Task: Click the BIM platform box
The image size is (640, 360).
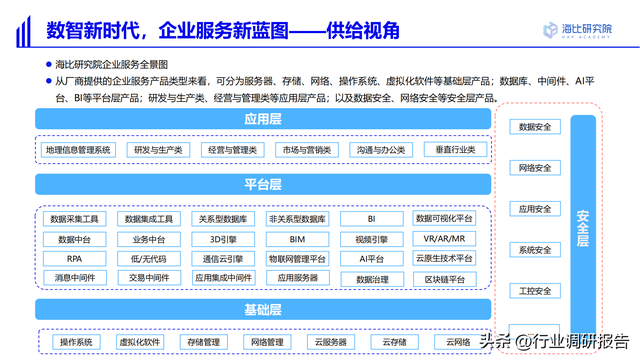Action: click(297, 239)
